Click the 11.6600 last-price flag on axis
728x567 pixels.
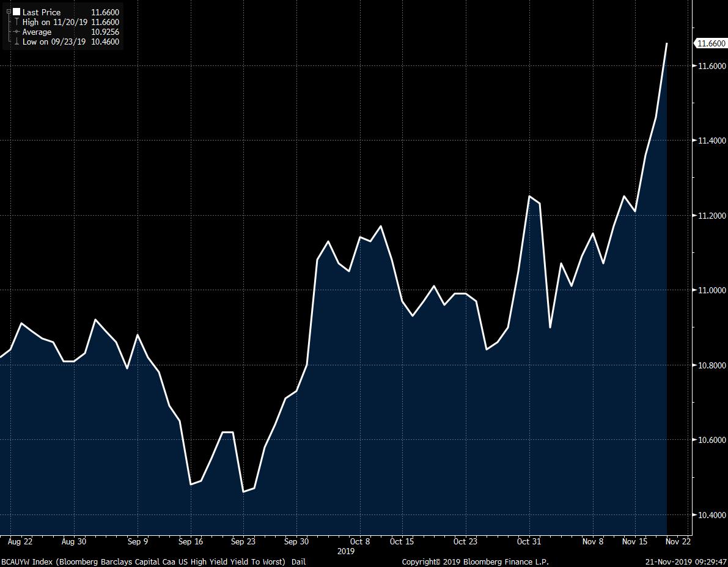click(x=710, y=43)
